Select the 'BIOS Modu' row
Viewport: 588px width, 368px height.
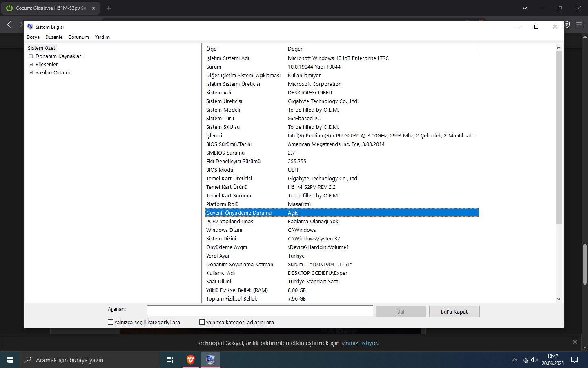(x=342, y=170)
